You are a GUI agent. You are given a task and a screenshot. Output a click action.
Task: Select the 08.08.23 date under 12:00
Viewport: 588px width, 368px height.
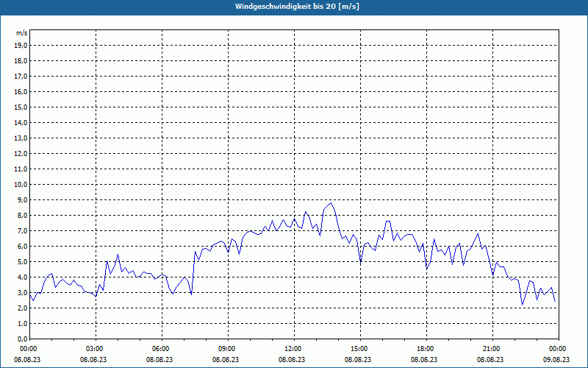click(292, 360)
